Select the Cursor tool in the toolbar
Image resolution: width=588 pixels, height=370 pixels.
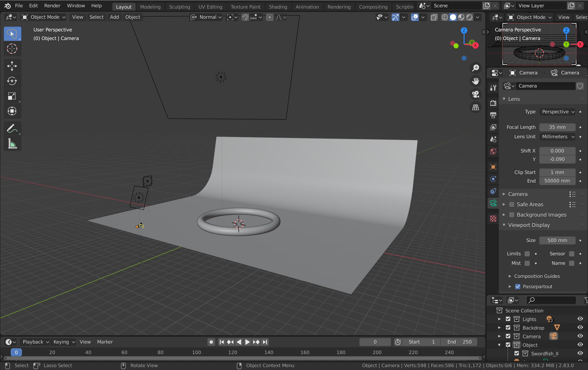[12, 48]
